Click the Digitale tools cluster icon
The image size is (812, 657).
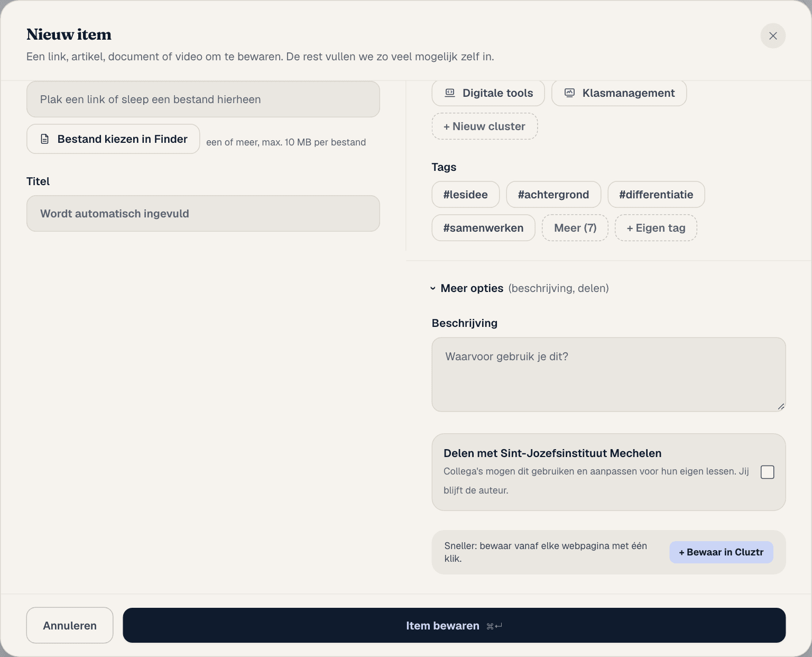click(450, 93)
